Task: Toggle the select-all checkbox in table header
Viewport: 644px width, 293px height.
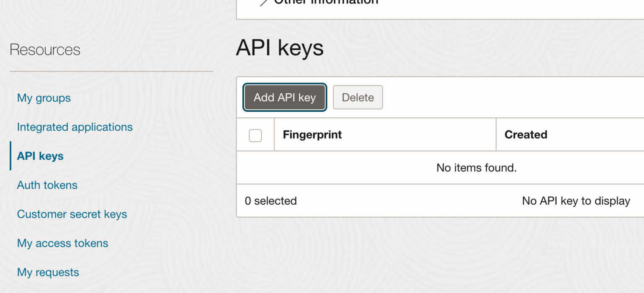Action: pyautogui.click(x=255, y=135)
